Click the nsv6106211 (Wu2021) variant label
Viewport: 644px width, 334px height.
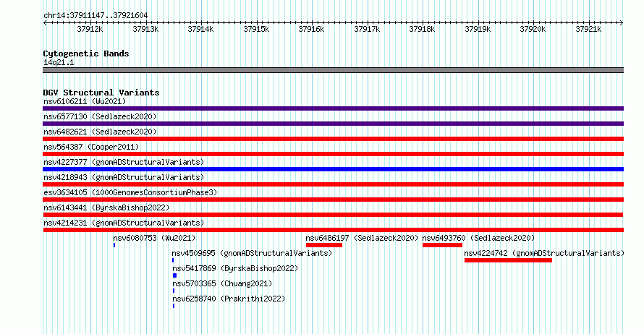[x=85, y=101]
